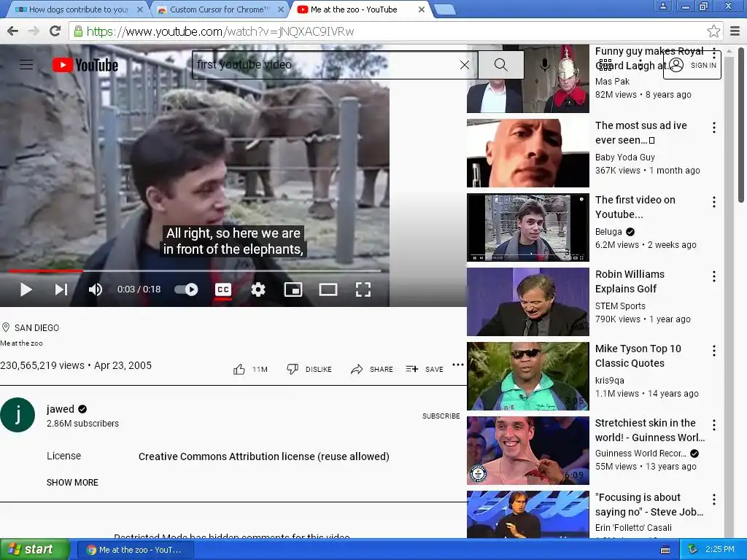
Task: Switch to 'Custom Cursor for Chrome' tab
Action: (219, 9)
